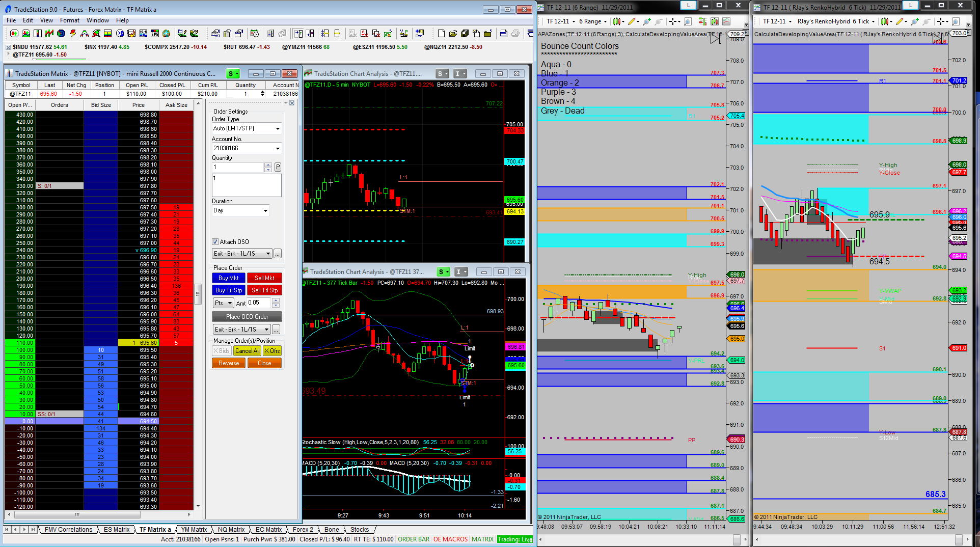The width and height of the screenshot is (980, 547).
Task: Click the OE MACROS status bar entry
Action: point(450,539)
